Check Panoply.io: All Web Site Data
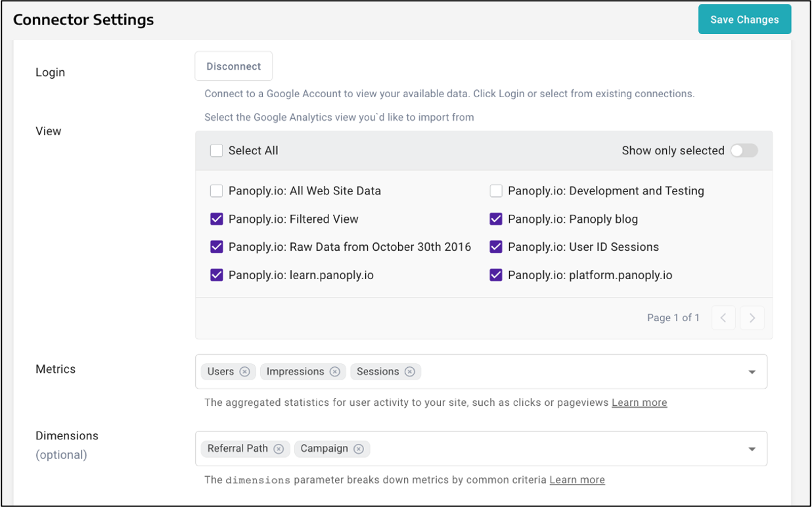This screenshot has width=812, height=507. 216,191
